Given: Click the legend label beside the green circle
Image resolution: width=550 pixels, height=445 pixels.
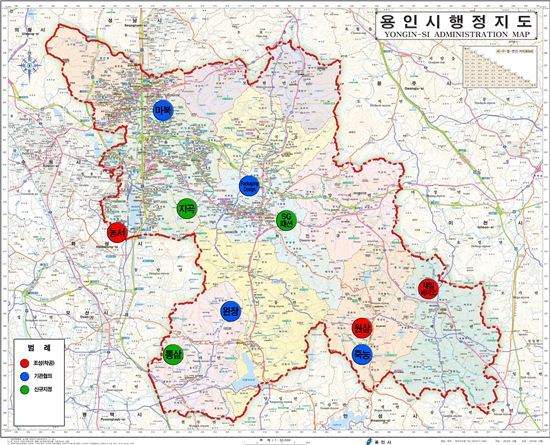Looking at the screenshot, I should (43, 390).
